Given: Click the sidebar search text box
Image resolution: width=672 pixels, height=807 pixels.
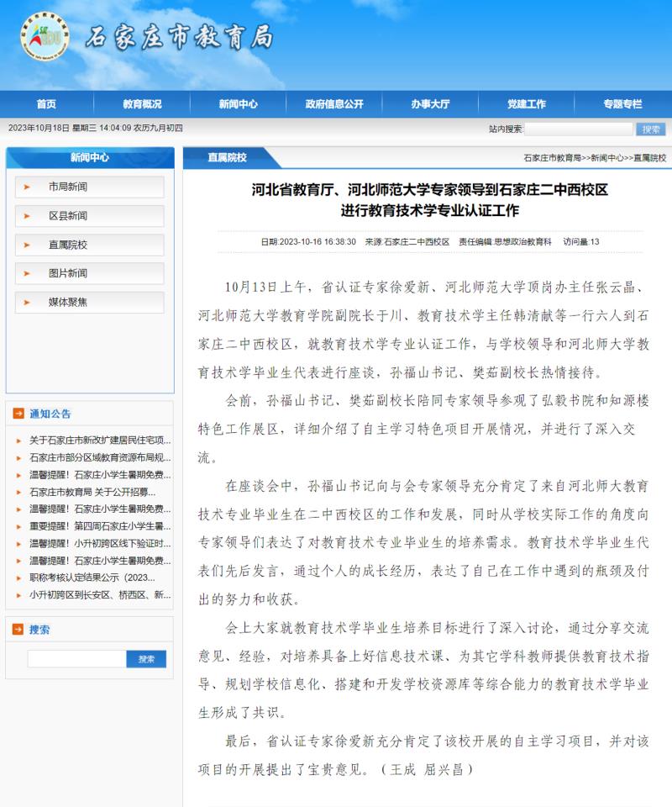Looking at the screenshot, I should pyautogui.click(x=76, y=659).
